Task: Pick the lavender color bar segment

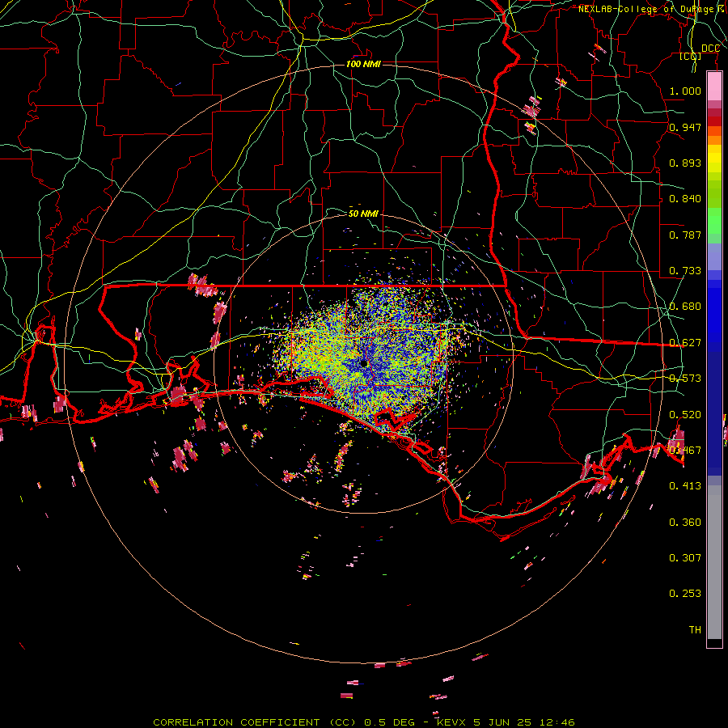Action: pyautogui.click(x=714, y=256)
